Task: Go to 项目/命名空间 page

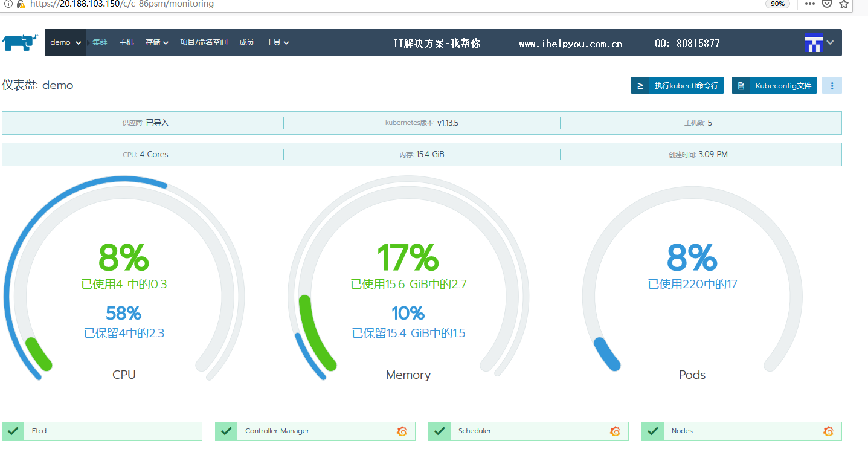Action: pyautogui.click(x=204, y=42)
